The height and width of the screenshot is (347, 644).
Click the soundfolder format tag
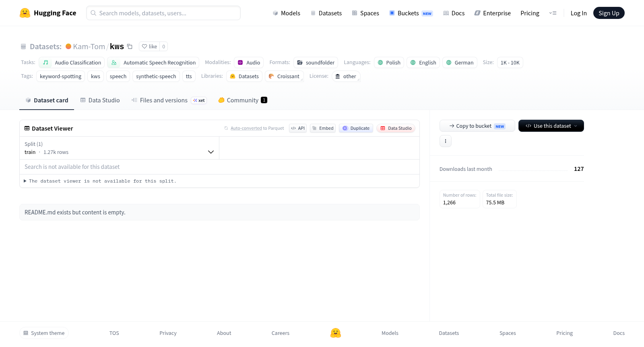tap(316, 62)
